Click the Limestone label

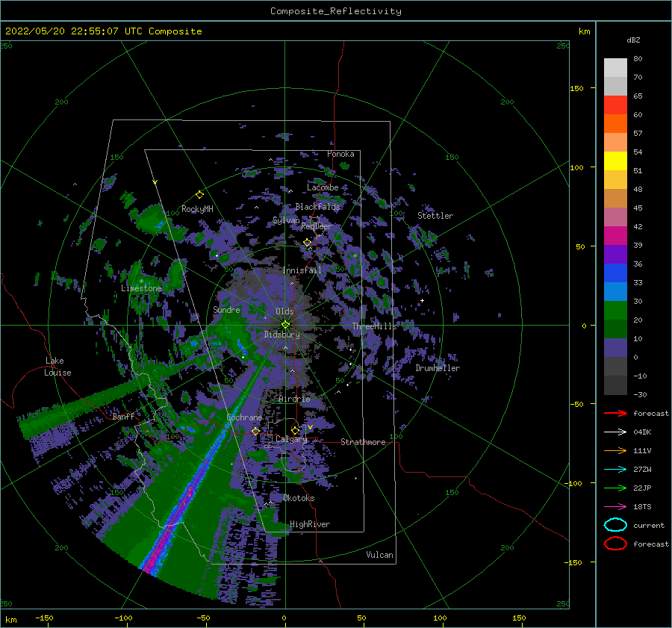coord(141,288)
